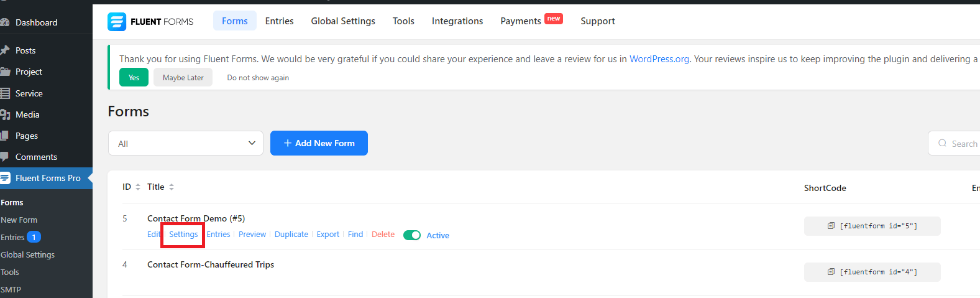Viewport: 980px width, 298px height.
Task: Select Entries submenu in sidebar
Action: click(12, 237)
